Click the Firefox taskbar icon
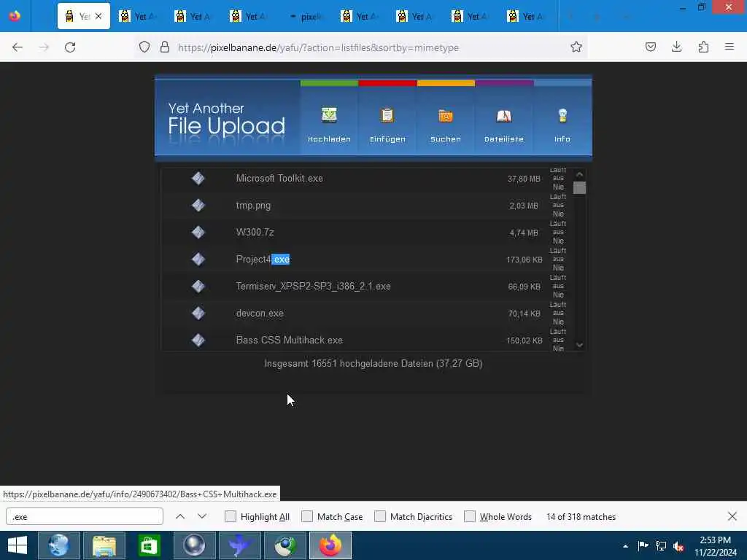Viewport: 747px width, 560px height. click(x=330, y=545)
